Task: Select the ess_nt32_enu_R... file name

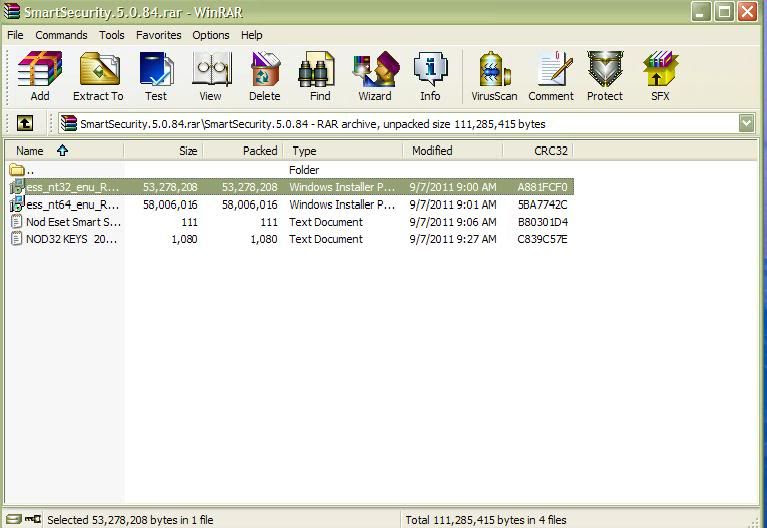Action: (x=72, y=187)
